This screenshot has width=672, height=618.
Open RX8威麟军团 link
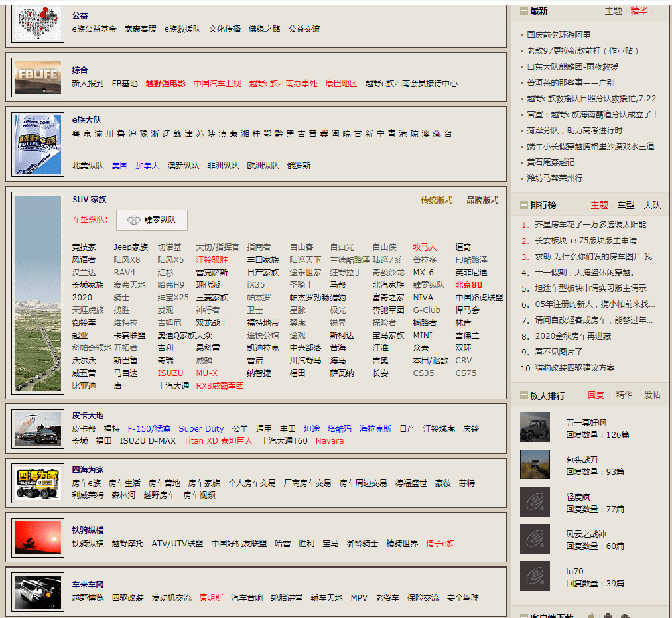[220, 385]
